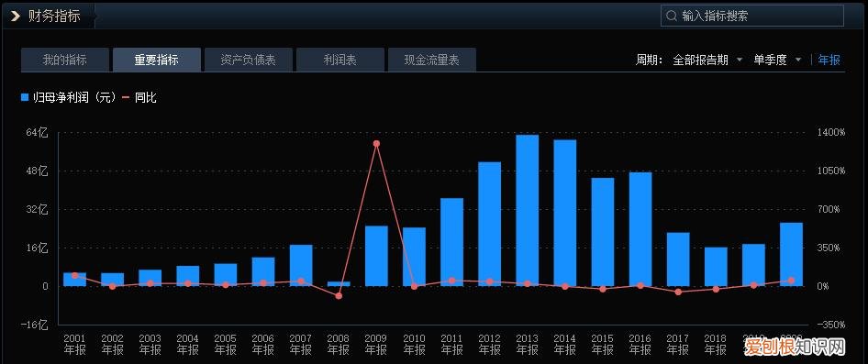Expand the 全部报告期 period dropdown
Viewport: 868px width, 364px height.
707,60
